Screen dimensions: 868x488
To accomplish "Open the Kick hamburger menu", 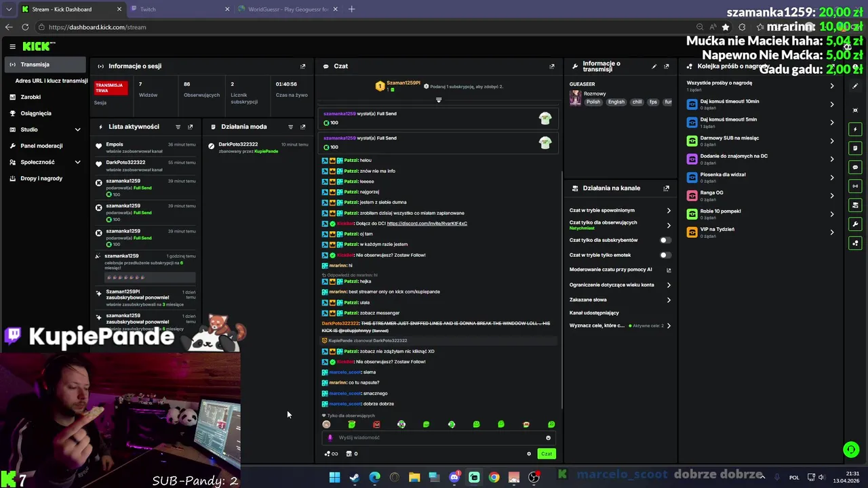I will pos(12,46).
